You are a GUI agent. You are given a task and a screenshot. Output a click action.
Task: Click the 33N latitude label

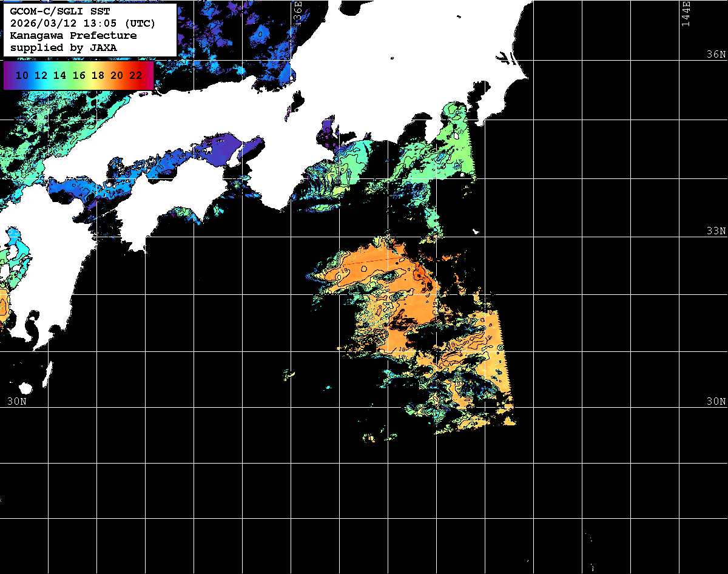coord(715,231)
